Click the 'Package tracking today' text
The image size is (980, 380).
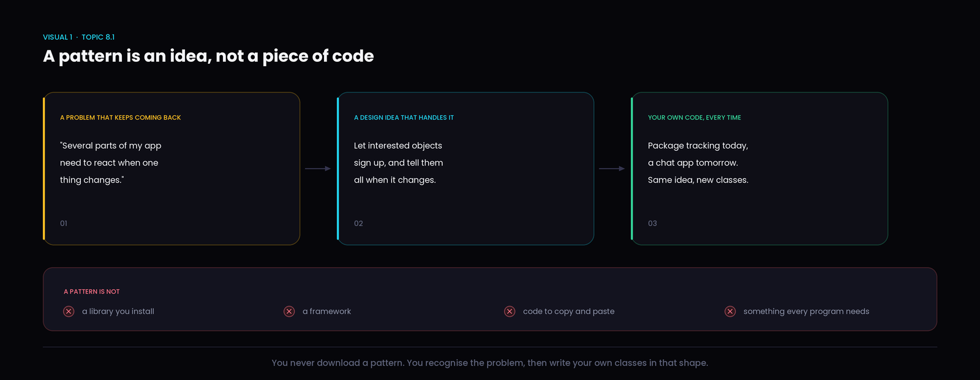pos(698,146)
